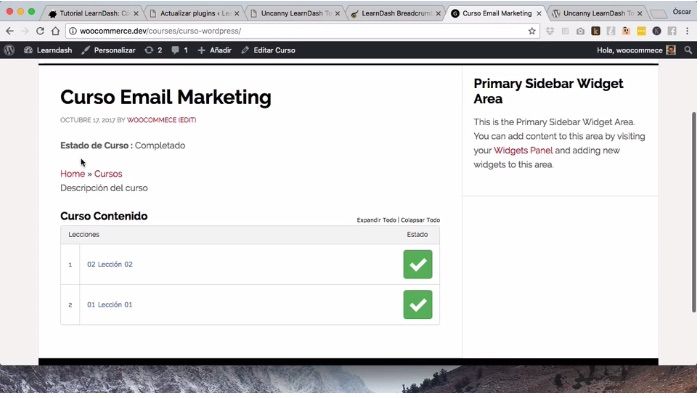Close the Tutorial LearnDash tab

(x=136, y=13)
